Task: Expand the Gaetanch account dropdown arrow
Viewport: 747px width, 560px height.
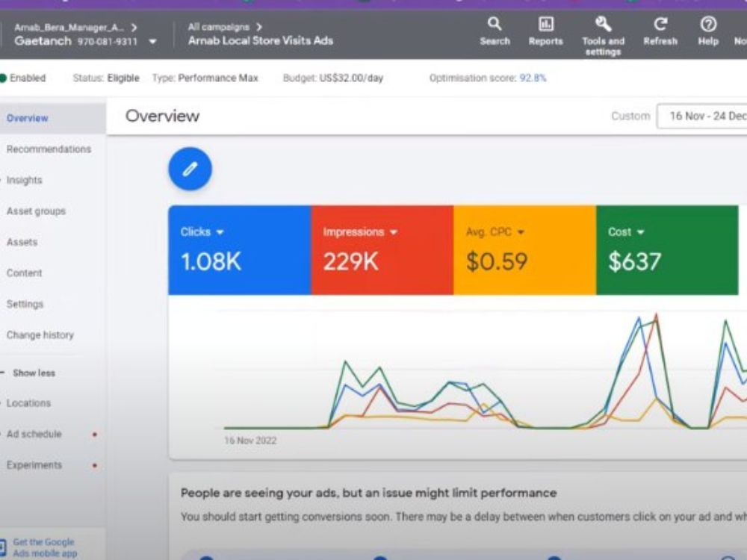Action: pyautogui.click(x=152, y=41)
